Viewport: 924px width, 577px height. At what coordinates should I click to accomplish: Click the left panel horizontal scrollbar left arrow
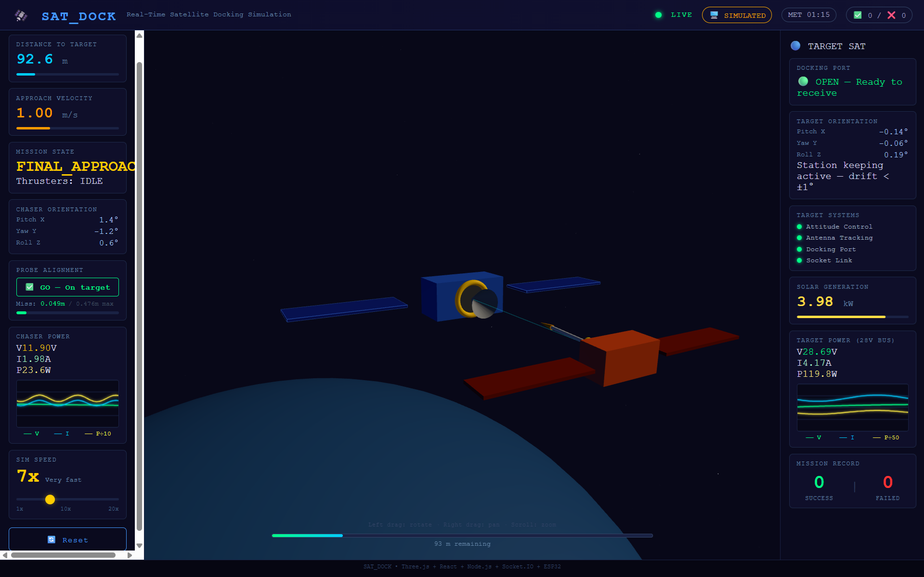4,555
